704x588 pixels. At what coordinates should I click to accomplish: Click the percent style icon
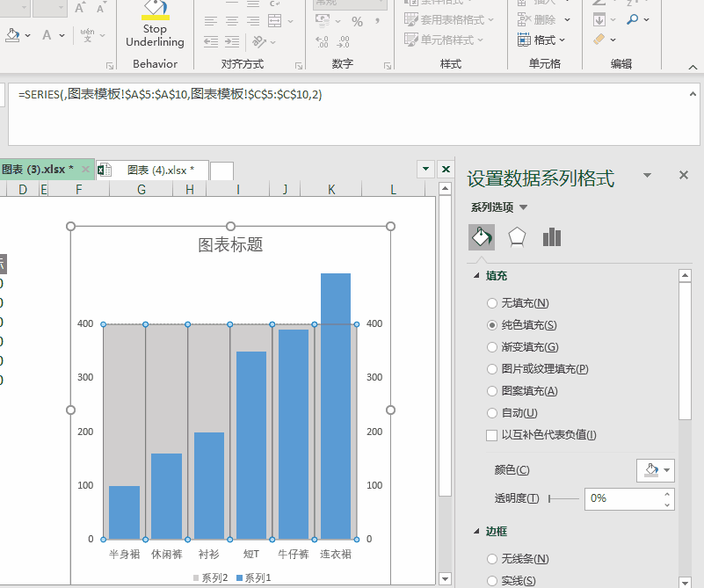point(357,21)
